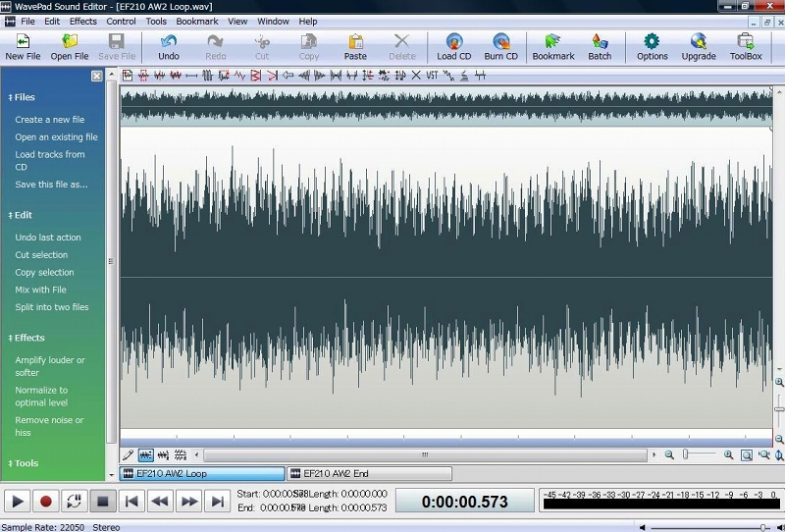Click the zoom-to-full-view icon
Screen dimensions: 785x532
tap(747, 454)
